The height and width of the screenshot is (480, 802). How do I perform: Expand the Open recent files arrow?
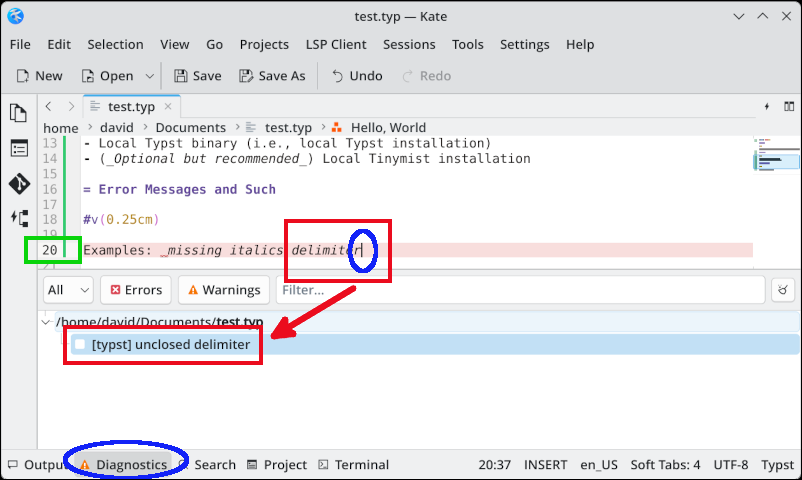point(149,76)
